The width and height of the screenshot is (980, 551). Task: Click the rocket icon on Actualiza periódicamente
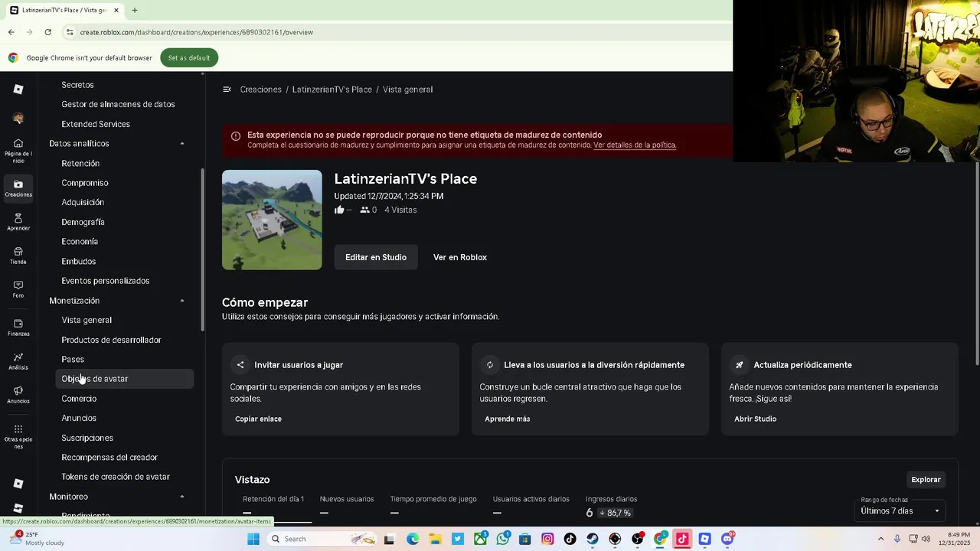740,365
